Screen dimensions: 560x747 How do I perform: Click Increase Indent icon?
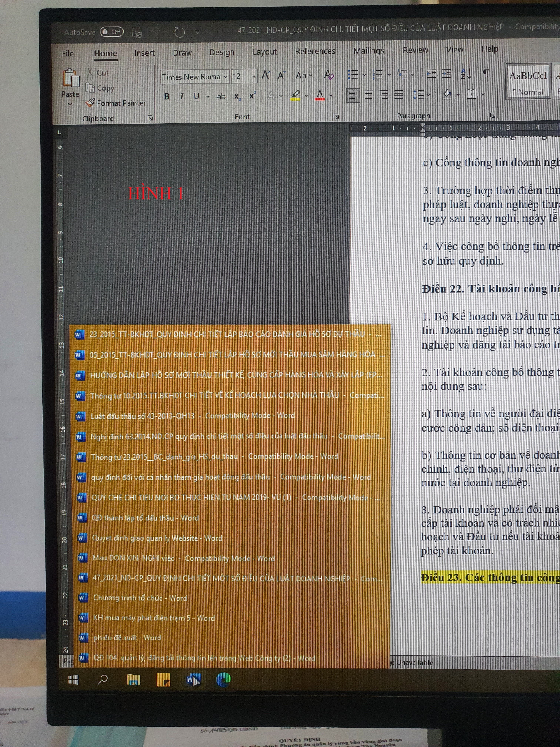(x=447, y=73)
